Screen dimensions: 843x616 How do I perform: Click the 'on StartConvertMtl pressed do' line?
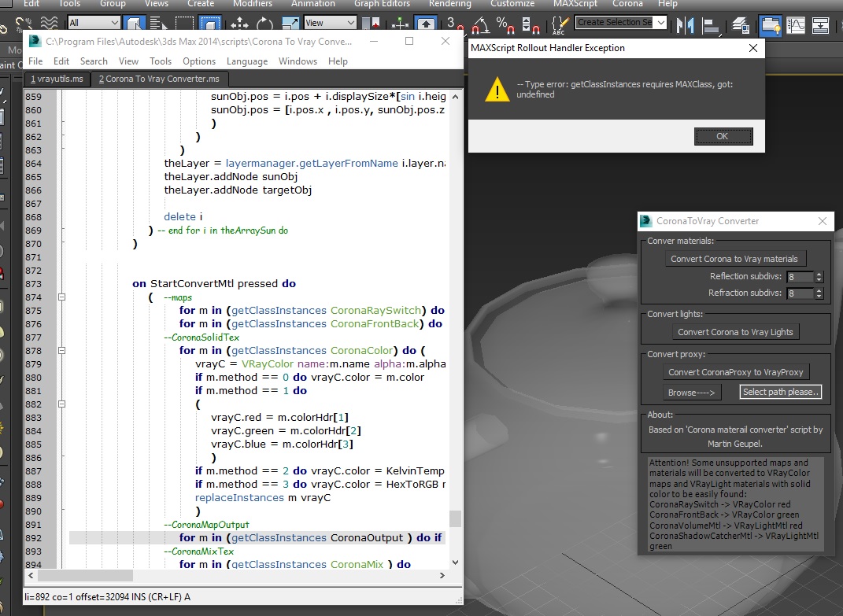coord(214,283)
